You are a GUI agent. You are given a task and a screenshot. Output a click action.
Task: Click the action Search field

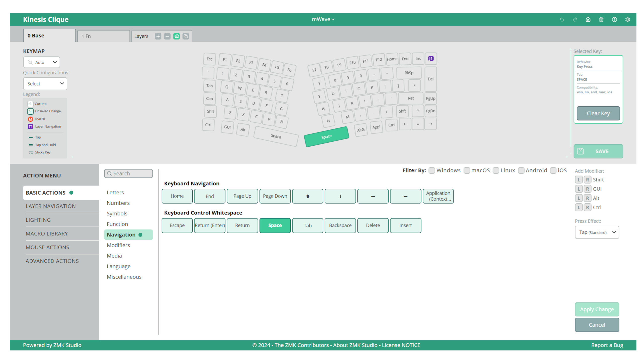[x=128, y=173]
